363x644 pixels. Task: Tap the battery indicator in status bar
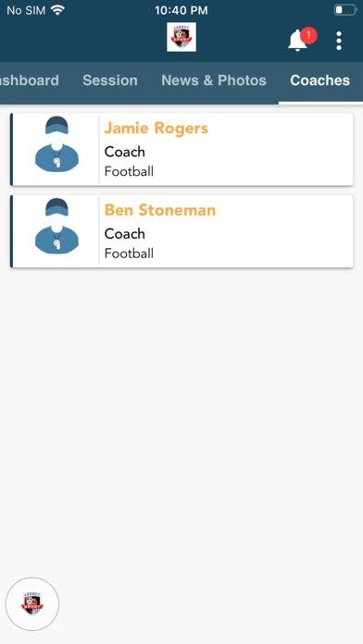click(344, 10)
